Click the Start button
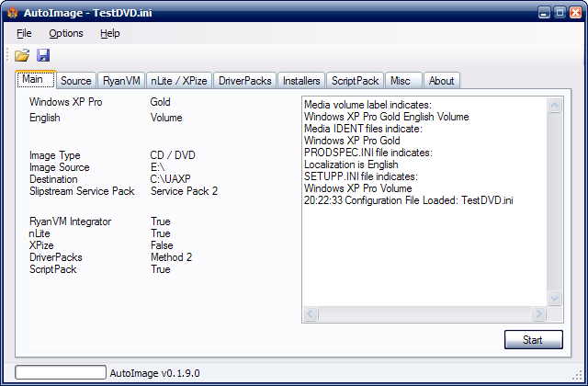Image resolution: width=588 pixels, height=386 pixels. pos(533,339)
